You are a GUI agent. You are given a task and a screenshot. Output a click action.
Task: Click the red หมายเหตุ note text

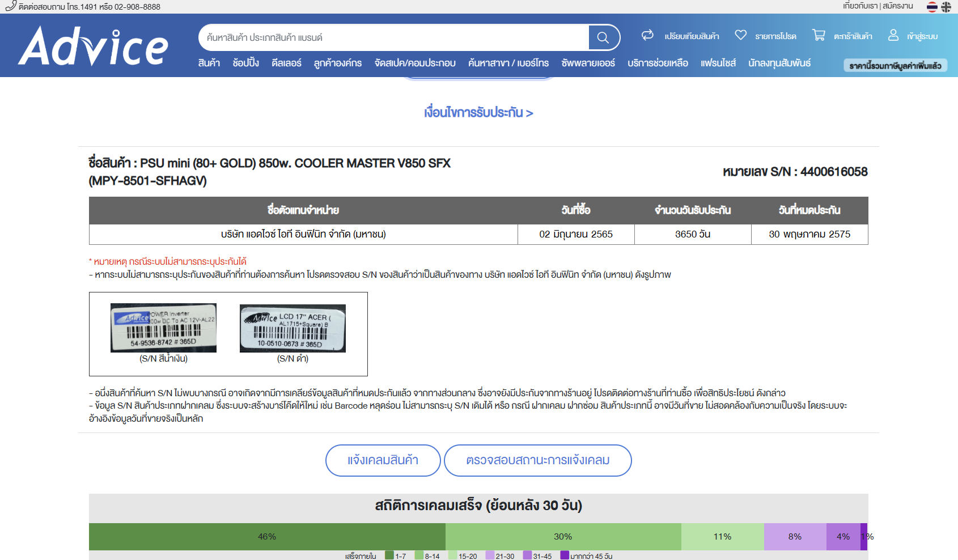click(x=168, y=261)
